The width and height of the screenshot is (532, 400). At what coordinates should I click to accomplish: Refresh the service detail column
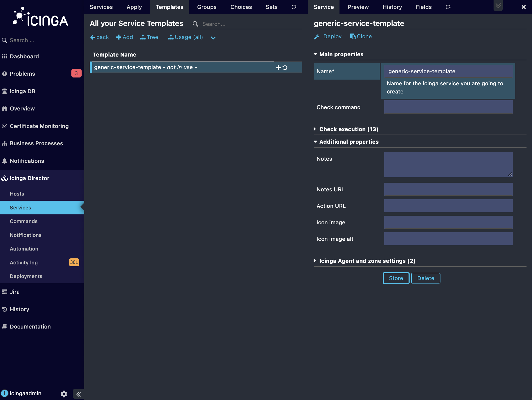[x=448, y=7]
